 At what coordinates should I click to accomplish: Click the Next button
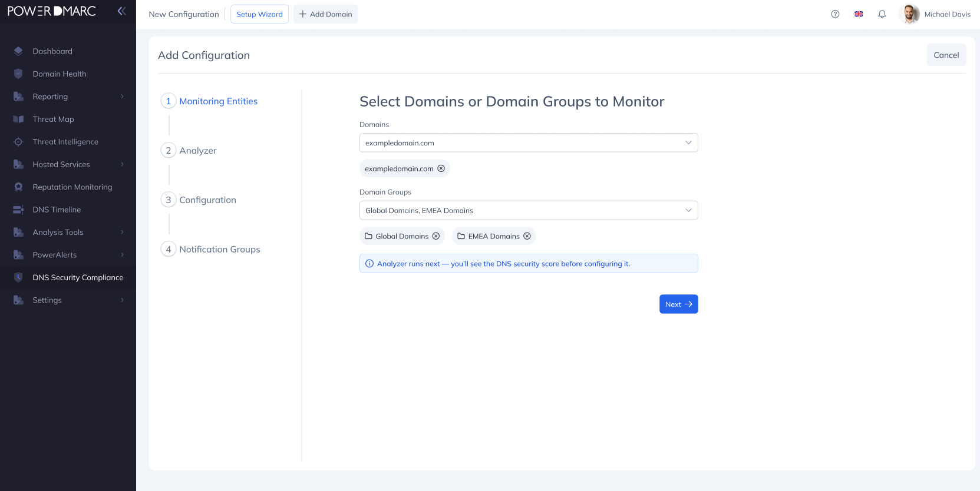pos(678,304)
